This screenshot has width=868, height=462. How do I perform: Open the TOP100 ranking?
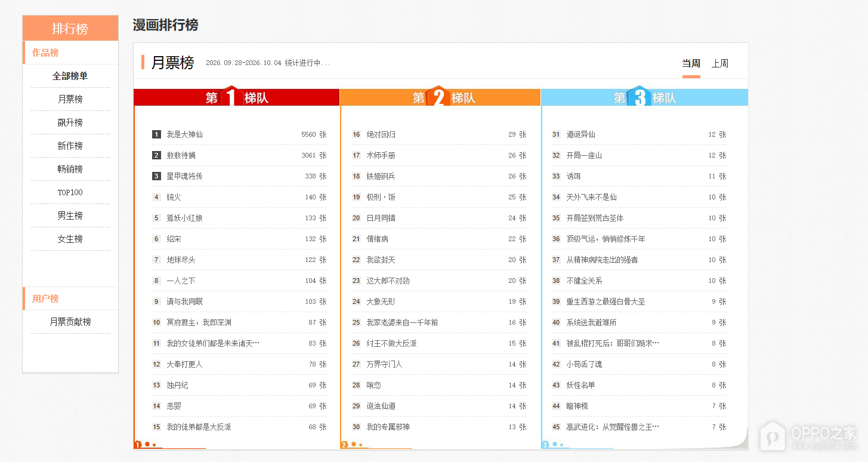(x=70, y=192)
